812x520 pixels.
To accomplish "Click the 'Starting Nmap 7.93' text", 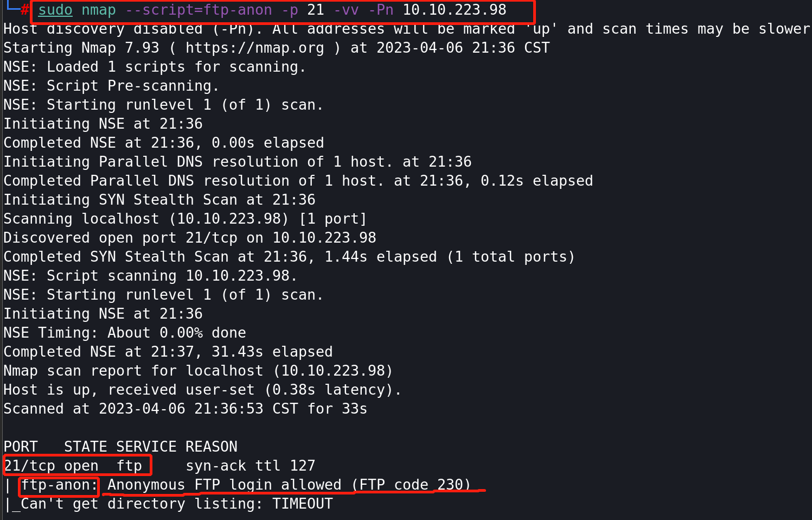I will (x=81, y=48).
